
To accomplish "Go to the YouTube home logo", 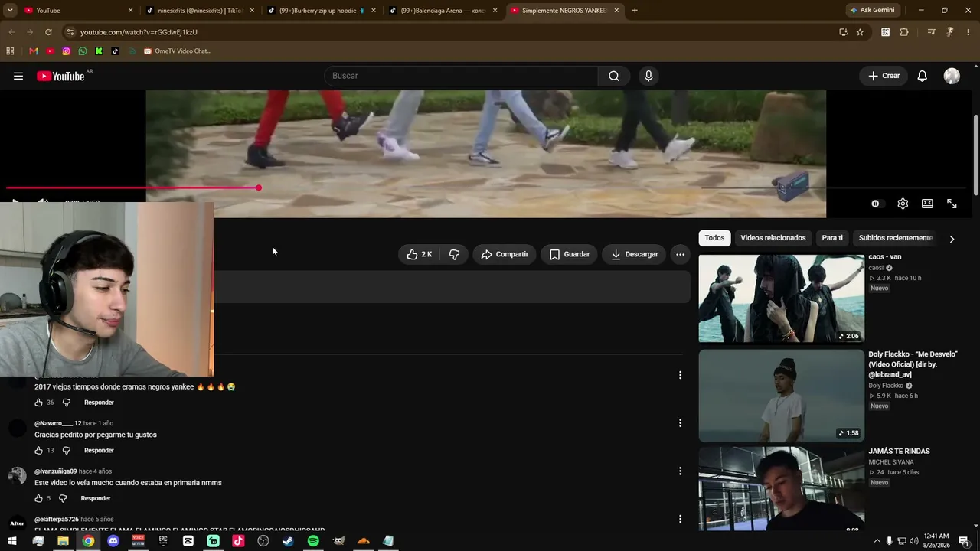I will coord(60,76).
